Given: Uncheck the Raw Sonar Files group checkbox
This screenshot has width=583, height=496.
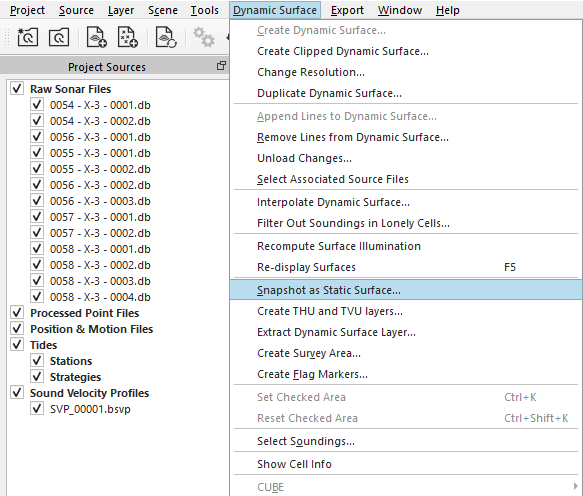Looking at the screenshot, I should coord(17,89).
